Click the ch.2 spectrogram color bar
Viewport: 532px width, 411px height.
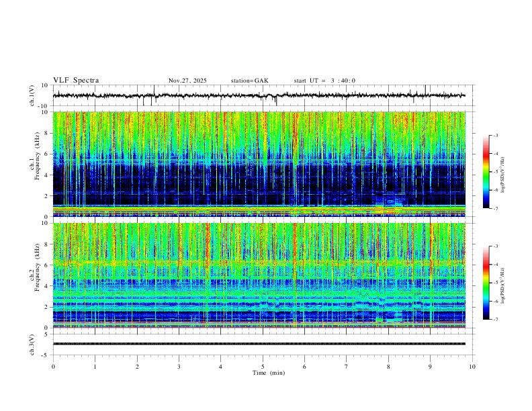pos(486,283)
